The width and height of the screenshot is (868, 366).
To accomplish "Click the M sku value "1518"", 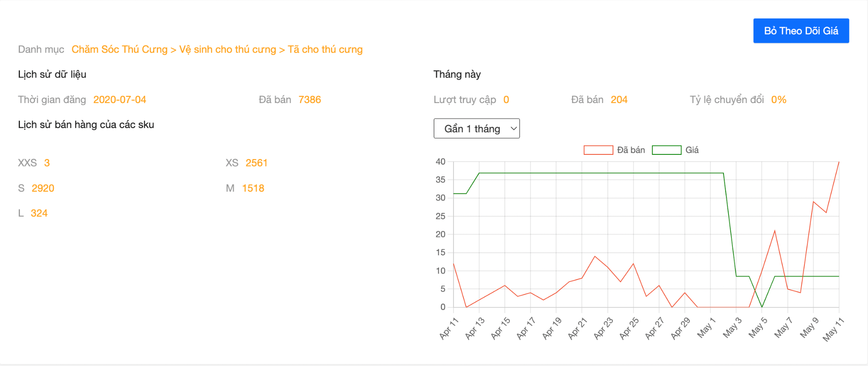I will click(253, 188).
